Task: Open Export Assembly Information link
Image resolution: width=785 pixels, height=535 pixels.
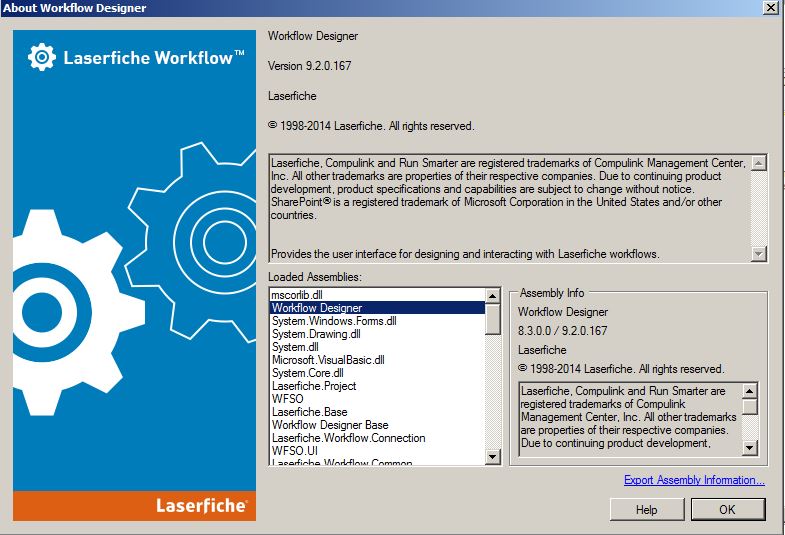Action: [694, 480]
